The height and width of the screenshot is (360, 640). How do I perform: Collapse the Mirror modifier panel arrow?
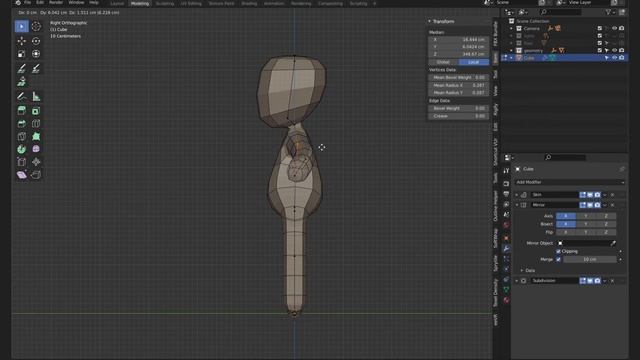pos(517,205)
